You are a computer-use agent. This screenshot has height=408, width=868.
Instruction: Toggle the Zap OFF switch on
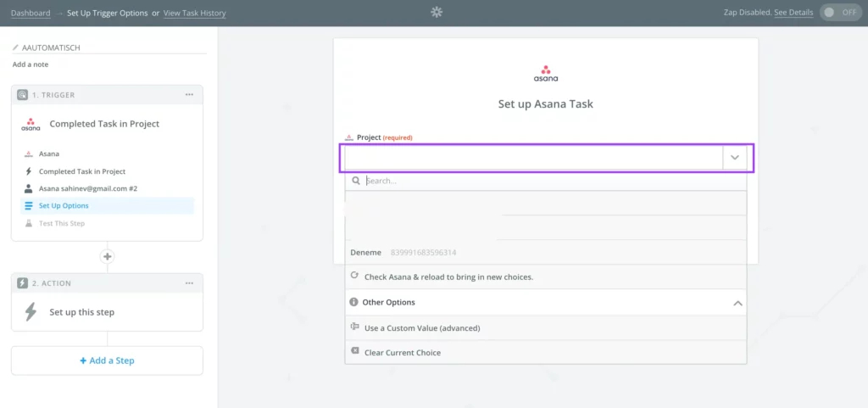(x=840, y=12)
